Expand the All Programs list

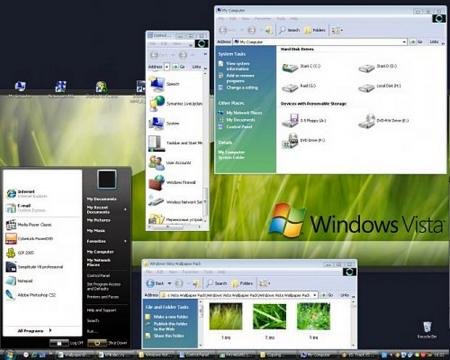(34, 331)
